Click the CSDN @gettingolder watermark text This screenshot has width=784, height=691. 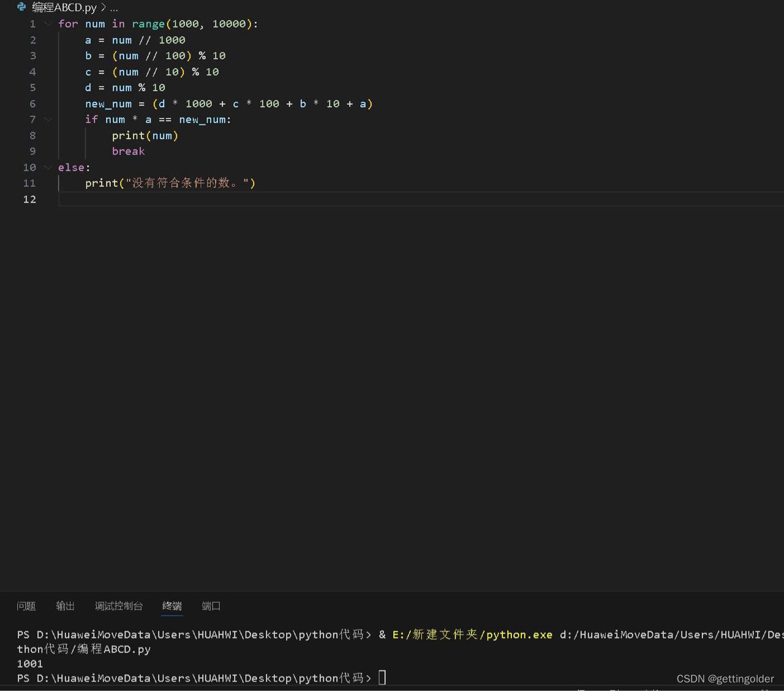(725, 678)
